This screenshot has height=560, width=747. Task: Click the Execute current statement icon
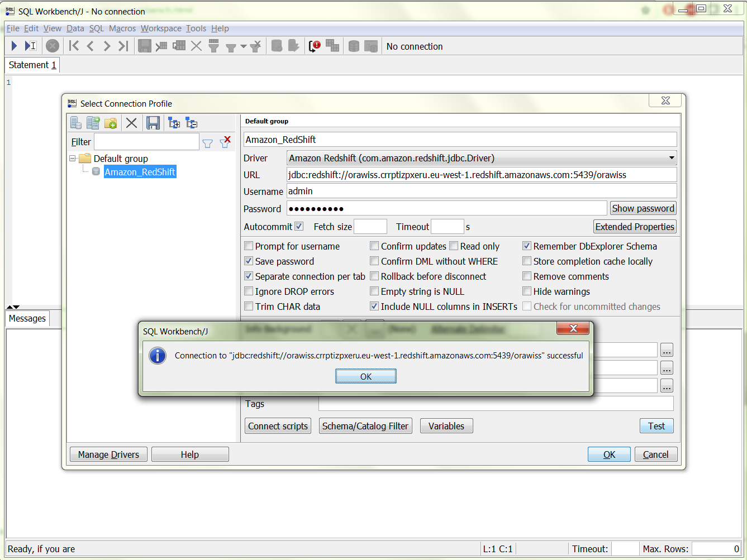point(31,46)
